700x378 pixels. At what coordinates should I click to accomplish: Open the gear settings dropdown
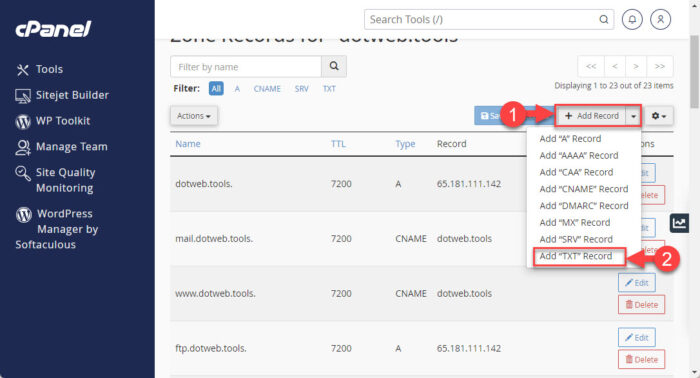click(x=658, y=116)
